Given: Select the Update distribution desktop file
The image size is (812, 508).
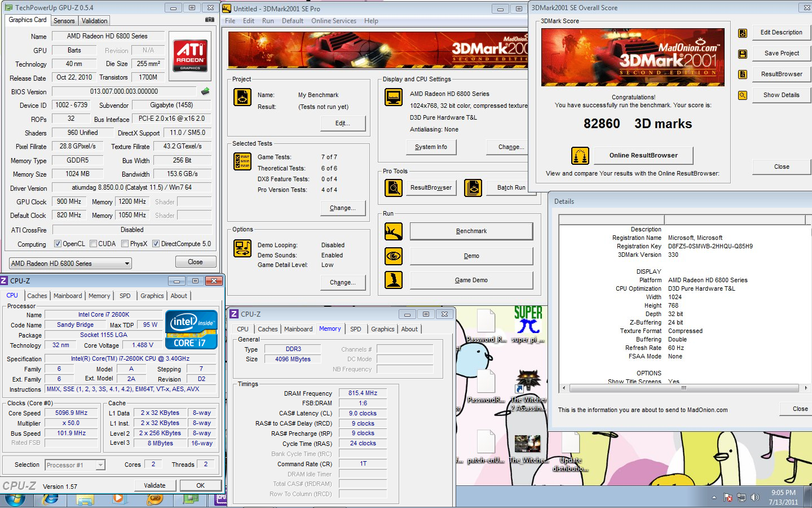Looking at the screenshot, I should [x=570, y=452].
